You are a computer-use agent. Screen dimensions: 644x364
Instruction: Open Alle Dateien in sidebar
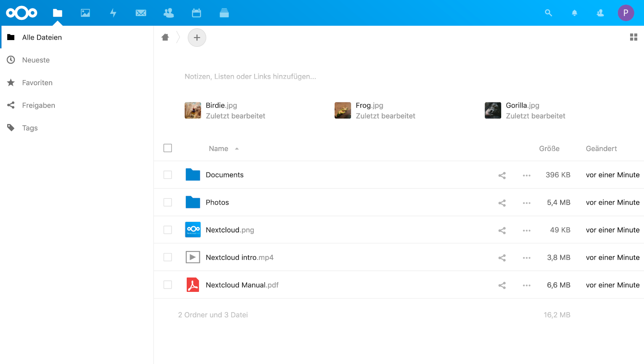77,37
